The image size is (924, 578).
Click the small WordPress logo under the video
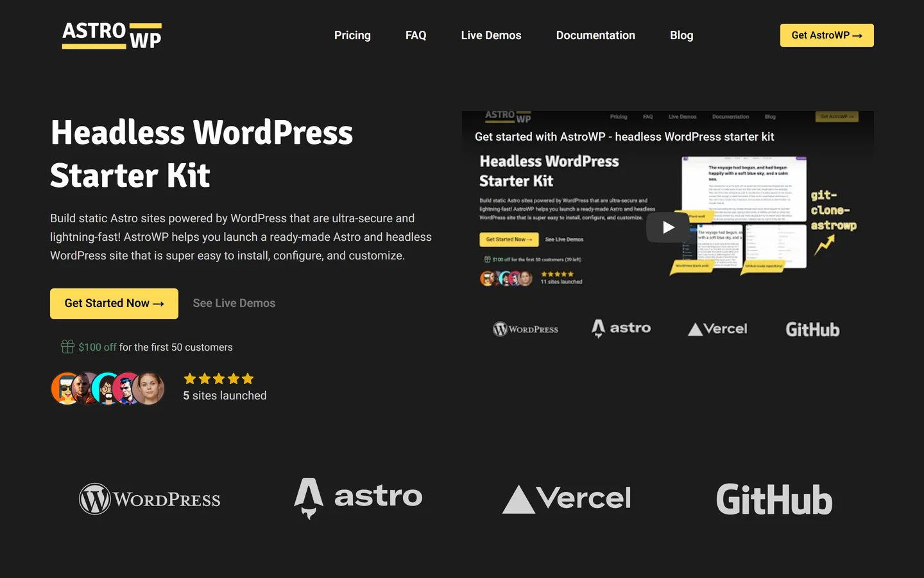coord(526,329)
